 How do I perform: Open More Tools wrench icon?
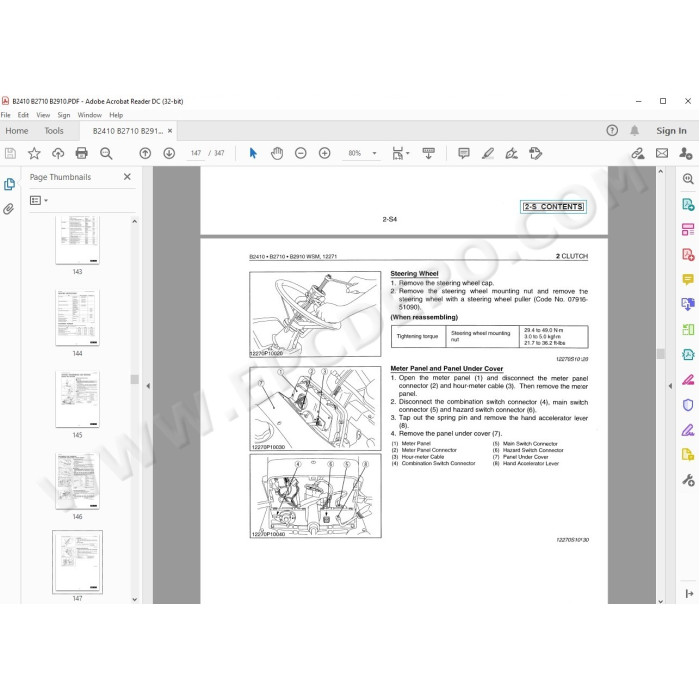[x=688, y=480]
